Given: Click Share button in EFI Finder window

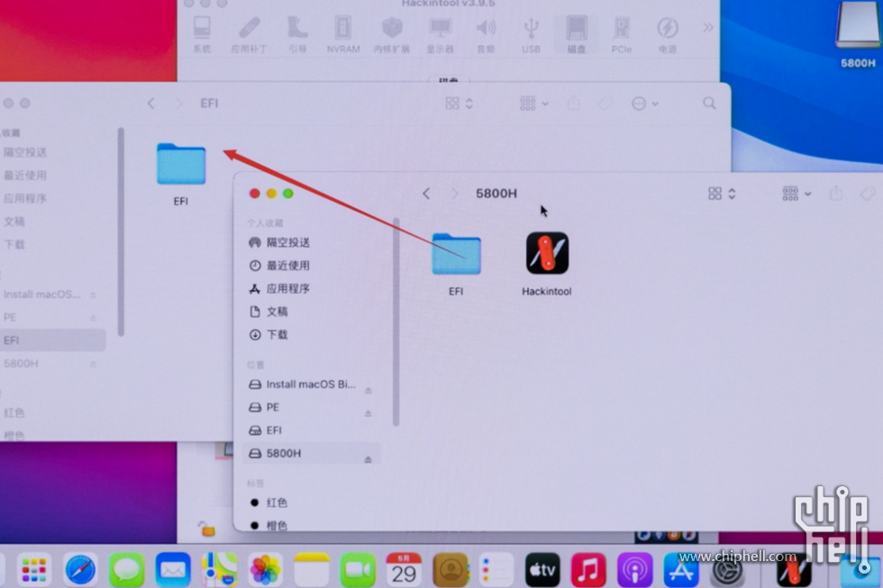Looking at the screenshot, I should [573, 103].
